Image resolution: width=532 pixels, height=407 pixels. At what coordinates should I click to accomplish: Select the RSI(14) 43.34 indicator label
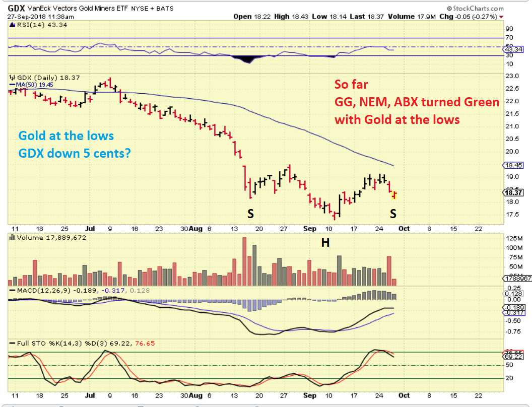(x=42, y=25)
